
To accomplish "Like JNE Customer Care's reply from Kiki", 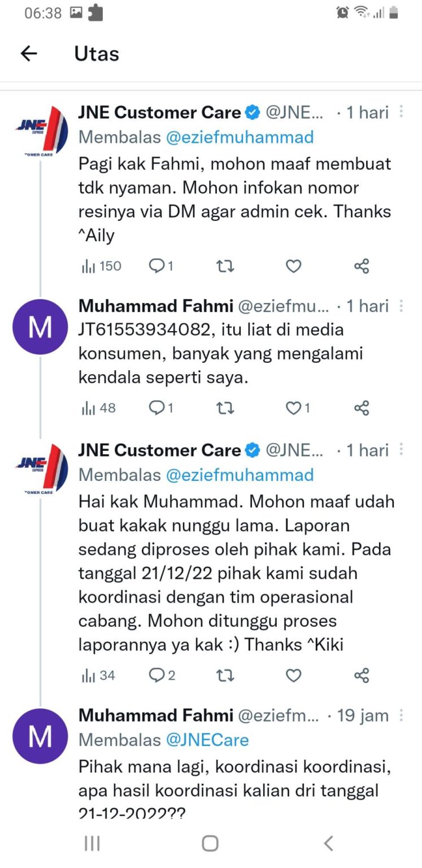I will [293, 675].
